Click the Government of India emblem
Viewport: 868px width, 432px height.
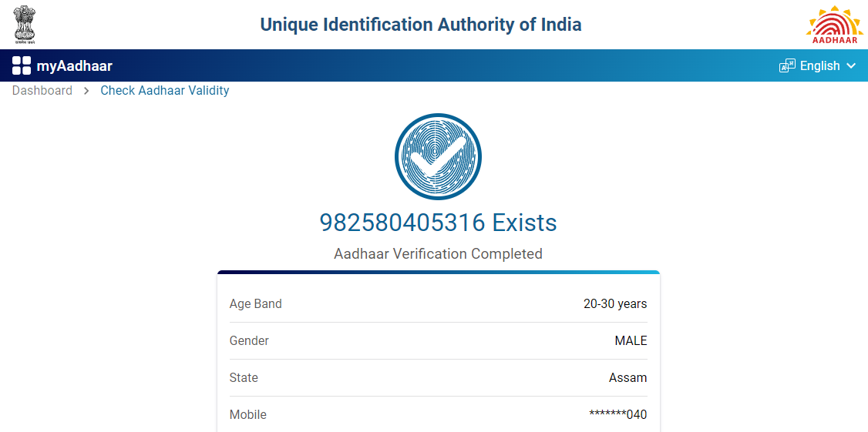coord(25,24)
